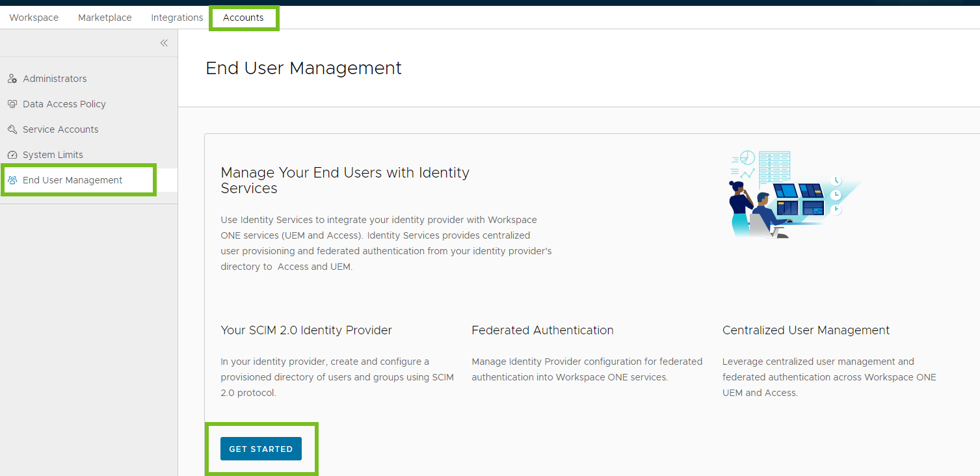The width and height of the screenshot is (980, 476).
Task: Switch to the Marketplace tab
Action: pyautogui.click(x=105, y=18)
